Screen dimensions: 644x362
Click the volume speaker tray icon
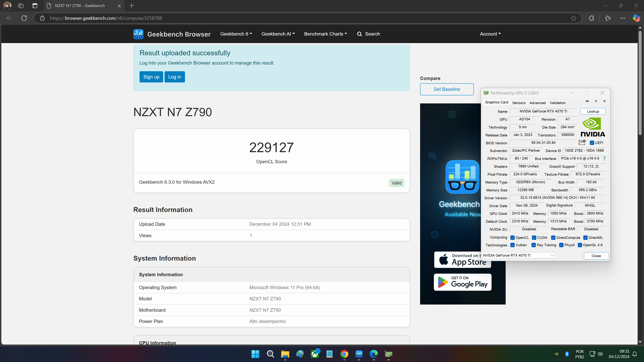(x=600, y=354)
